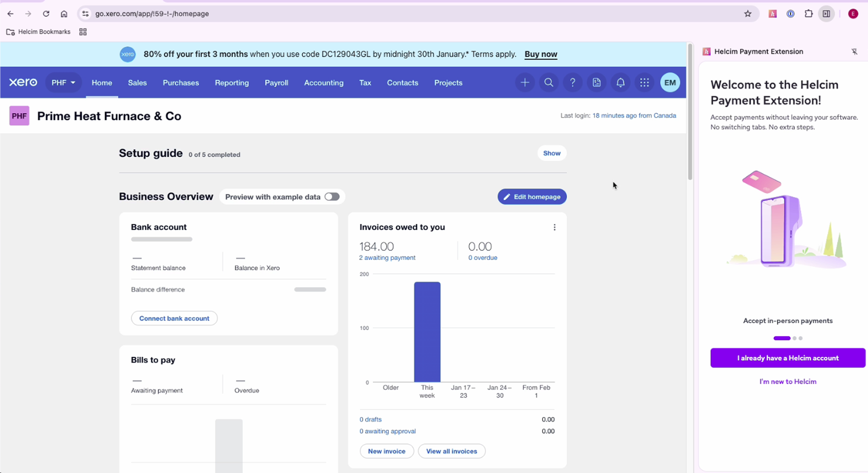The image size is (868, 473).
Task: Show the Setup guide section
Action: [551, 153]
